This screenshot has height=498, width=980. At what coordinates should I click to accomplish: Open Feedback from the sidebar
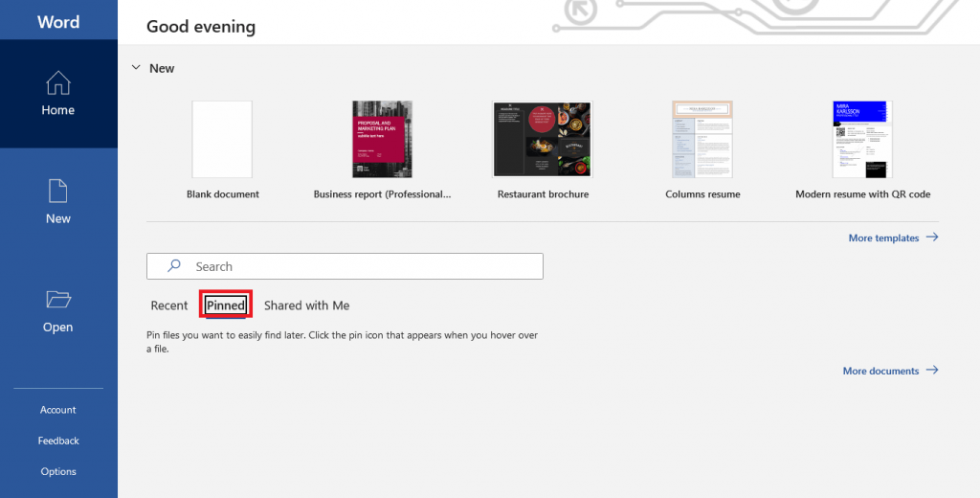[x=58, y=441]
